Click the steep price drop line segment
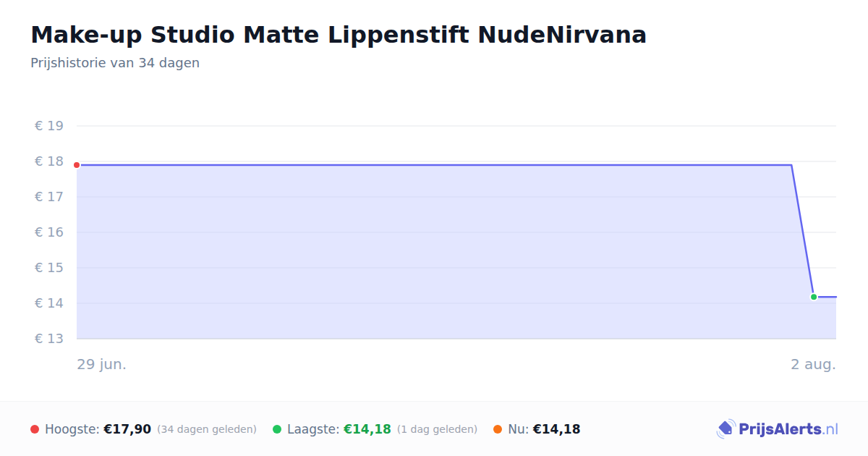Image resolution: width=868 pixels, height=456 pixels. [x=802, y=231]
